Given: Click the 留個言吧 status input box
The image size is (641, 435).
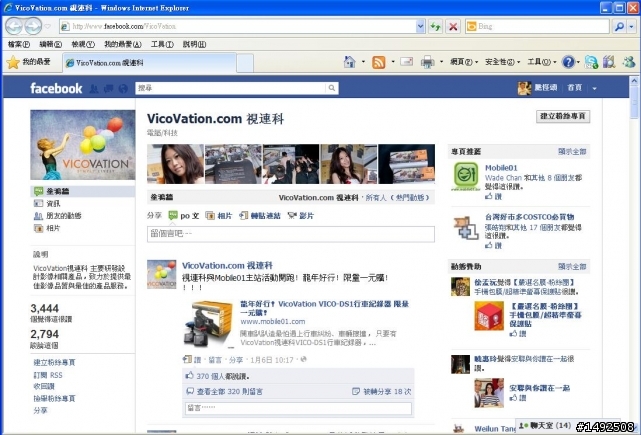Looking at the screenshot, I should click(291, 234).
